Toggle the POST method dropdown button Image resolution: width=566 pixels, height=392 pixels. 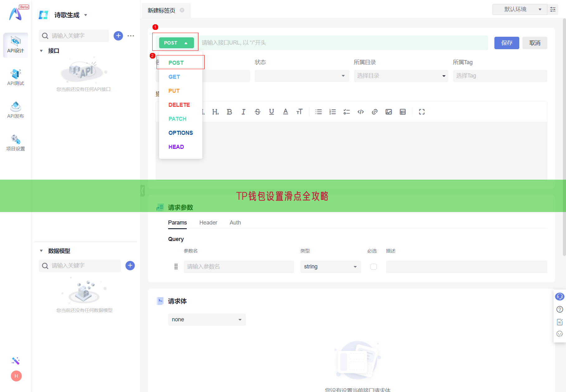176,43
